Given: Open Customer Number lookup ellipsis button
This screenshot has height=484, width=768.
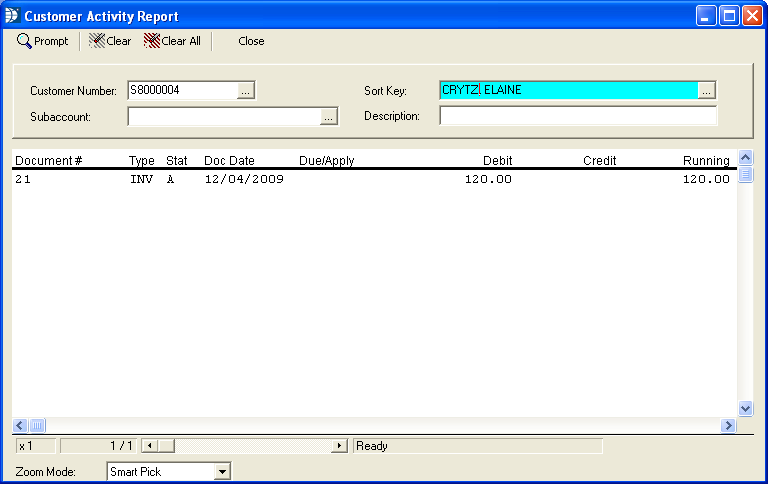Looking at the screenshot, I should 247,91.
